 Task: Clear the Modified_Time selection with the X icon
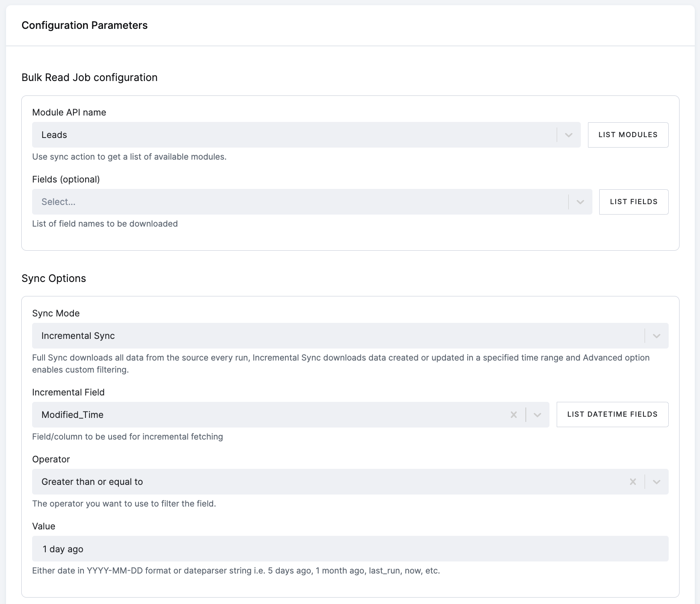click(x=514, y=414)
